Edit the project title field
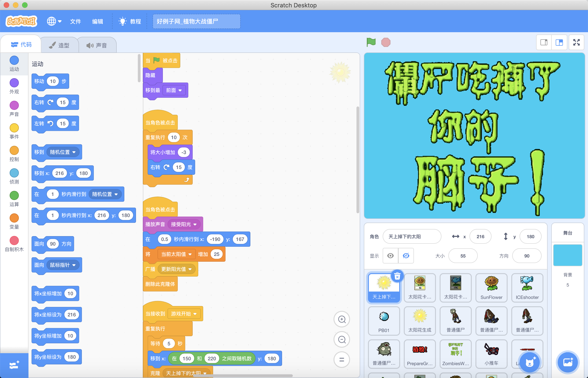Viewport: 588px width, 378px height. (196, 21)
